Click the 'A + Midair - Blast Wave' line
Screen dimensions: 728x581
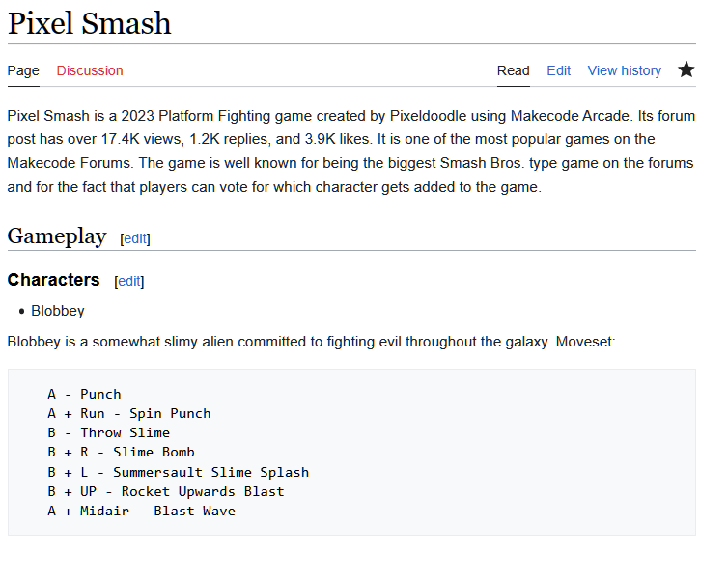(x=141, y=511)
